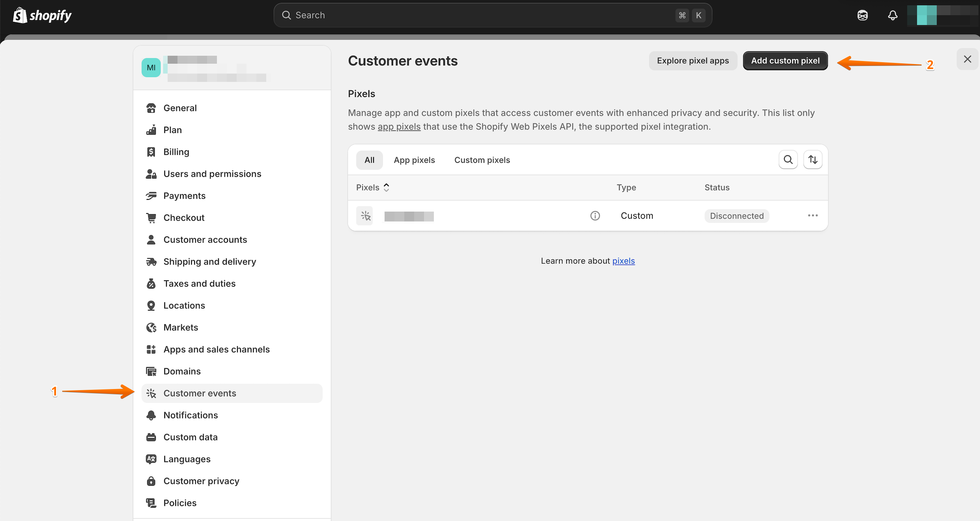Click the Add custom pixel button
The image size is (980, 521).
click(785, 61)
